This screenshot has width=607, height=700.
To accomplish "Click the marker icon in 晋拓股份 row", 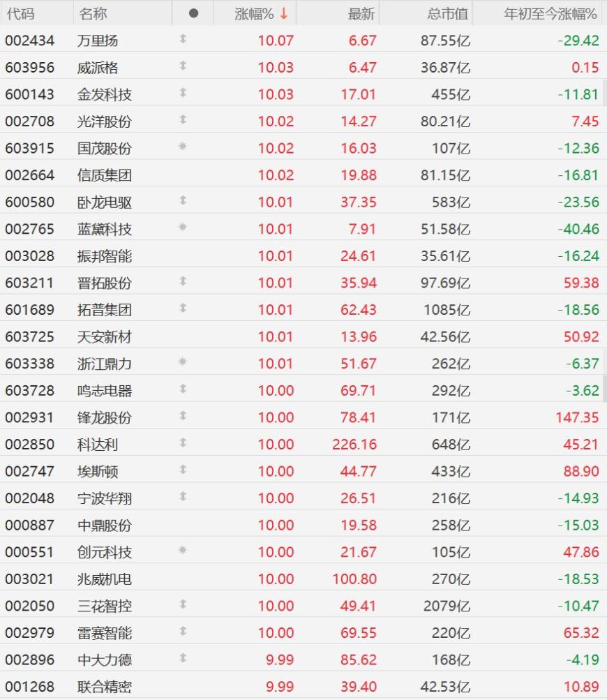I will click(x=183, y=281).
